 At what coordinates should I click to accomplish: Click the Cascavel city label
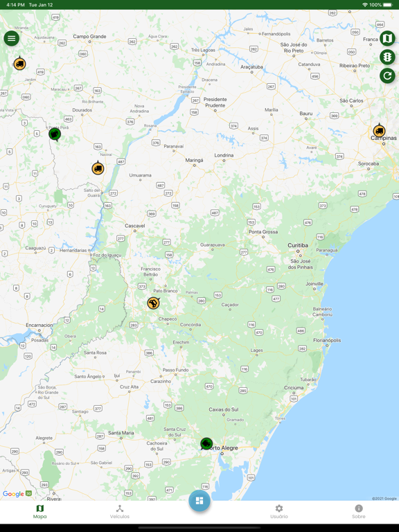134,226
